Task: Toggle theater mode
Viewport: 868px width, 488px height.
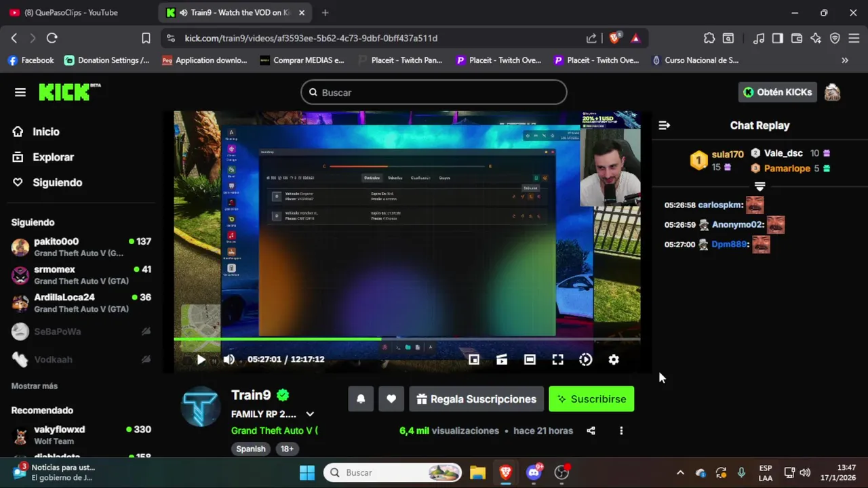Action: pos(530,360)
